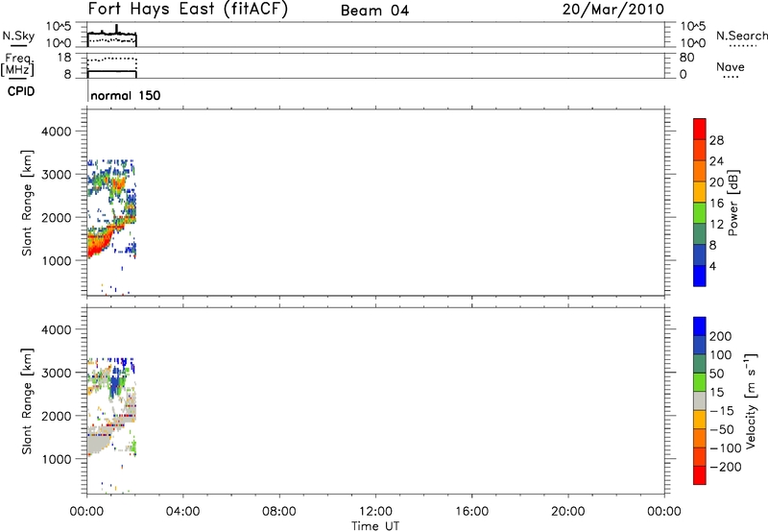
Task: Click '4000' on the power panel range axis
Action: (56, 132)
